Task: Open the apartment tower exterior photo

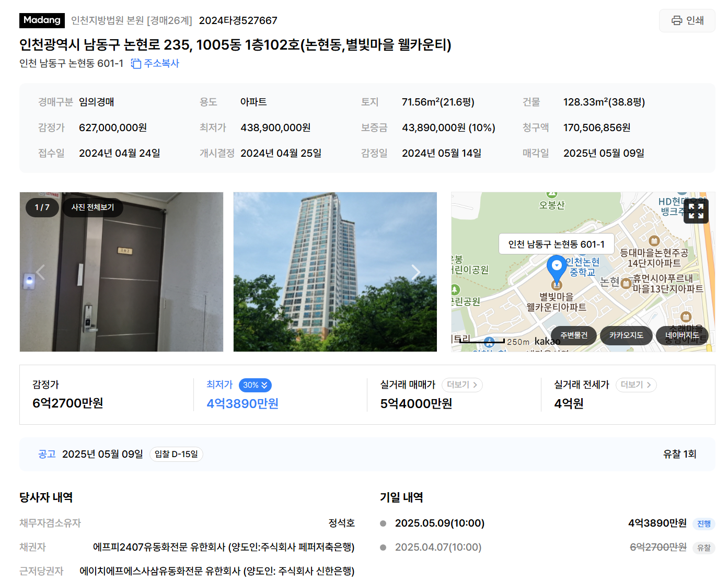Action: pyautogui.click(x=335, y=272)
